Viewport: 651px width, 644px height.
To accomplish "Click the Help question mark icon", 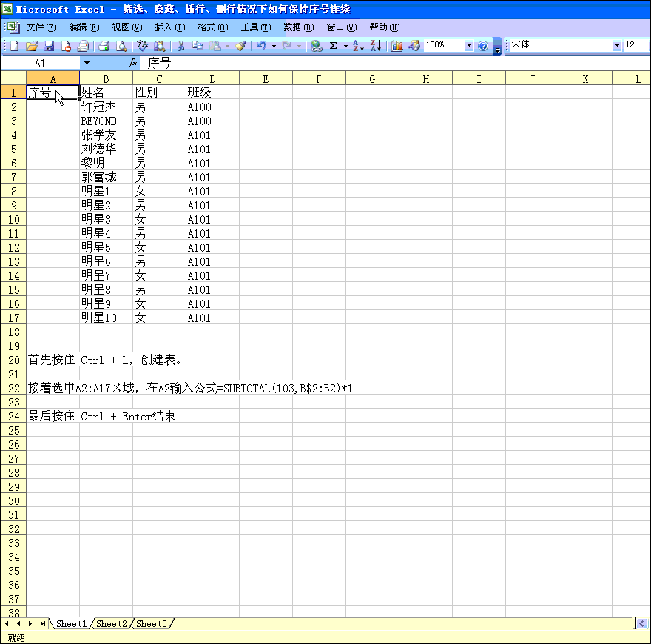I will coord(483,46).
